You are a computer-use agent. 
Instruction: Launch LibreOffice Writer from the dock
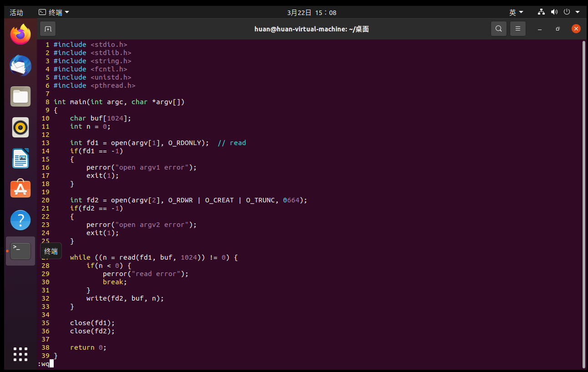[20, 158]
